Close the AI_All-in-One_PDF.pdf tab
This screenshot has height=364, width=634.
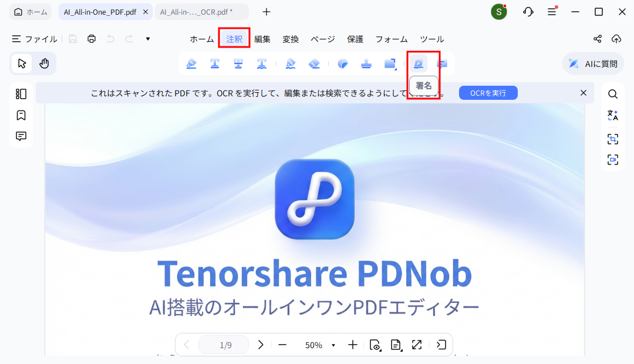(x=146, y=12)
